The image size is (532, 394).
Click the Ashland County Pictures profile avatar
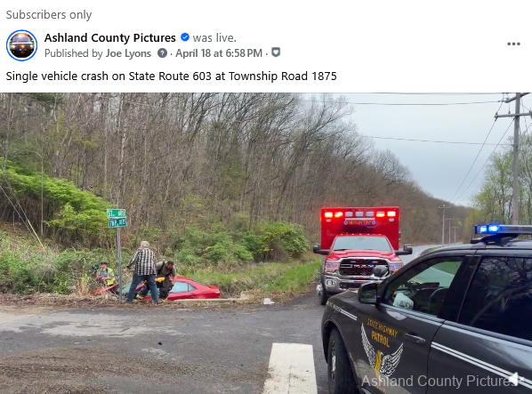tap(21, 45)
